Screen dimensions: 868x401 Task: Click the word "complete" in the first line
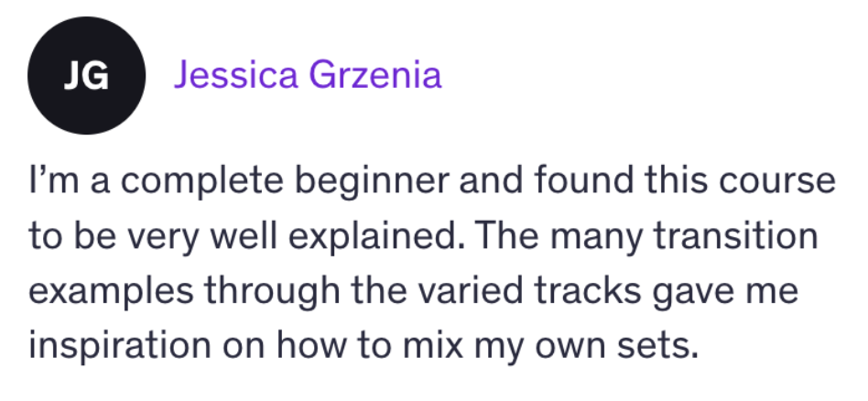202,182
